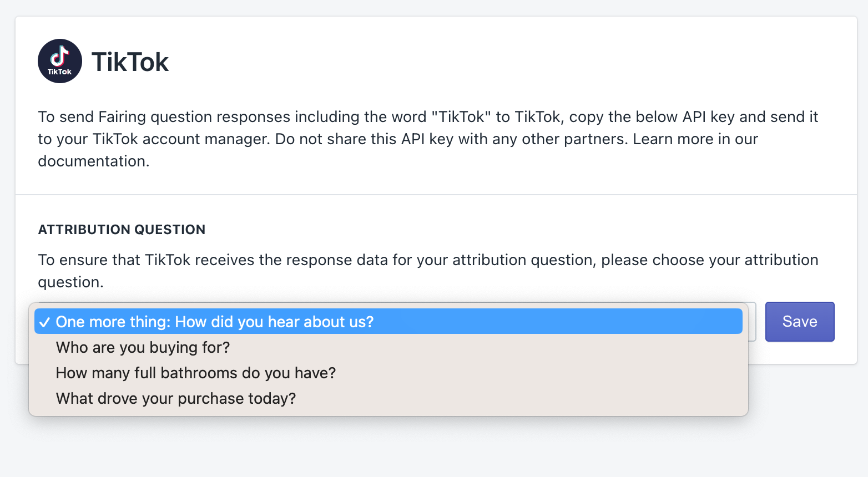The height and width of the screenshot is (477, 868).
Task: Click the round TikTok logo icon
Action: (x=60, y=61)
